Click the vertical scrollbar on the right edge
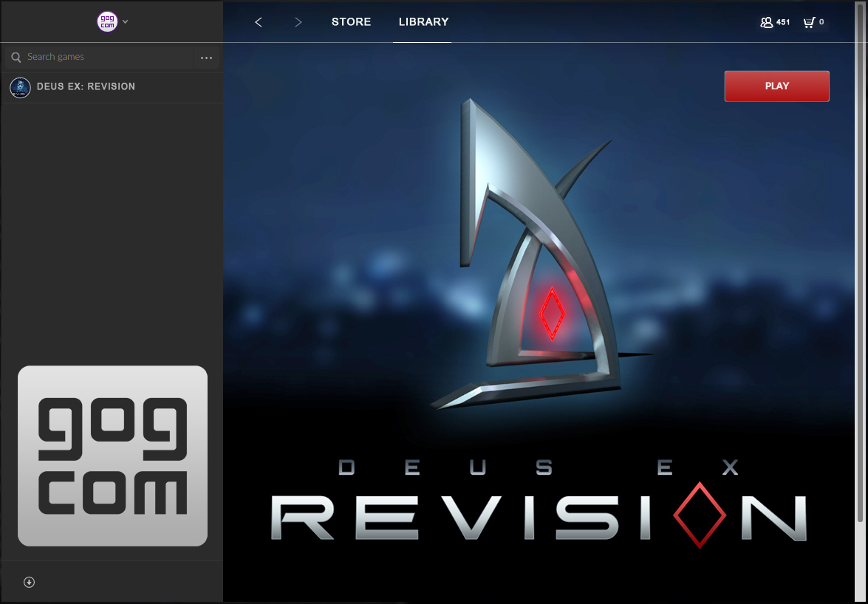The width and height of the screenshot is (868, 604). pos(859,295)
